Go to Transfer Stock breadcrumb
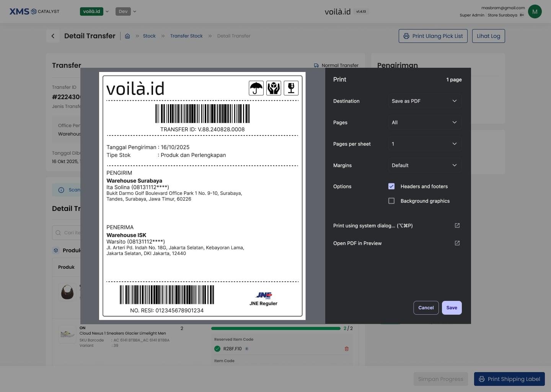This screenshot has width=551, height=392. click(186, 36)
